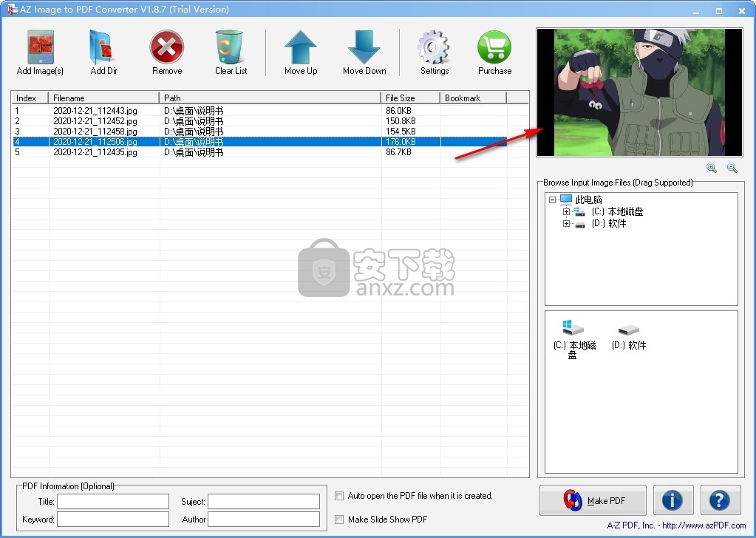Click the Add Image(s) toolbar icon
The height and width of the screenshot is (538, 756).
pos(40,47)
